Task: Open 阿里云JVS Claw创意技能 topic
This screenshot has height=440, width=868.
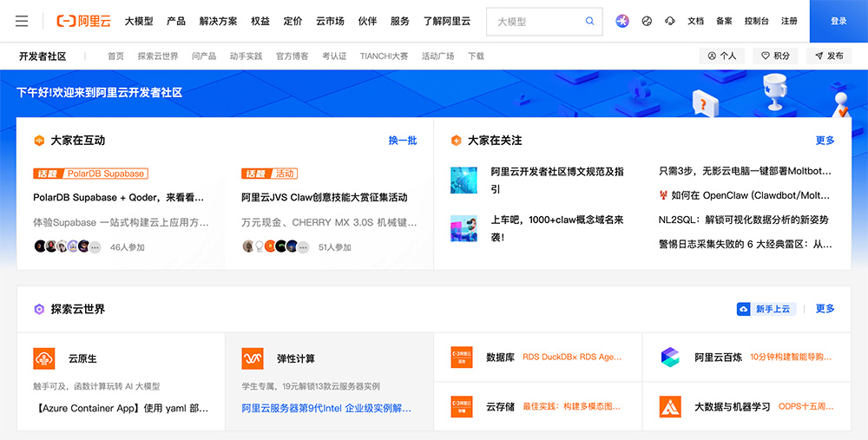Action: pos(325,198)
